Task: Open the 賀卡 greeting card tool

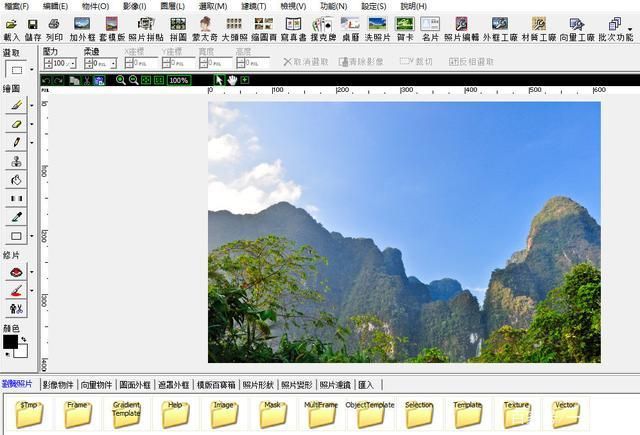Action: pos(405,29)
